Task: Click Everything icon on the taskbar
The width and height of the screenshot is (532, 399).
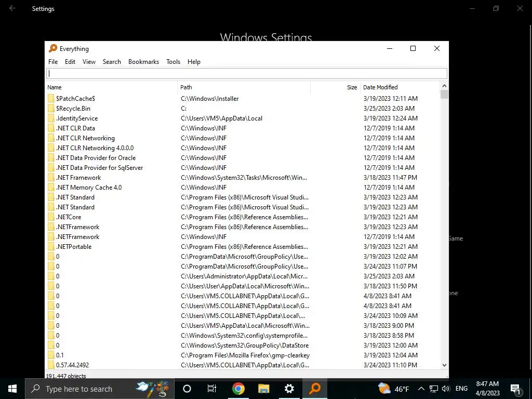Action: (315, 389)
